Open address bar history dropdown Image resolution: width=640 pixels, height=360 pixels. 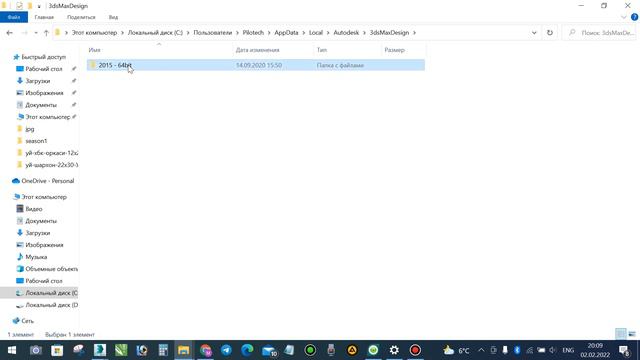pos(534,33)
